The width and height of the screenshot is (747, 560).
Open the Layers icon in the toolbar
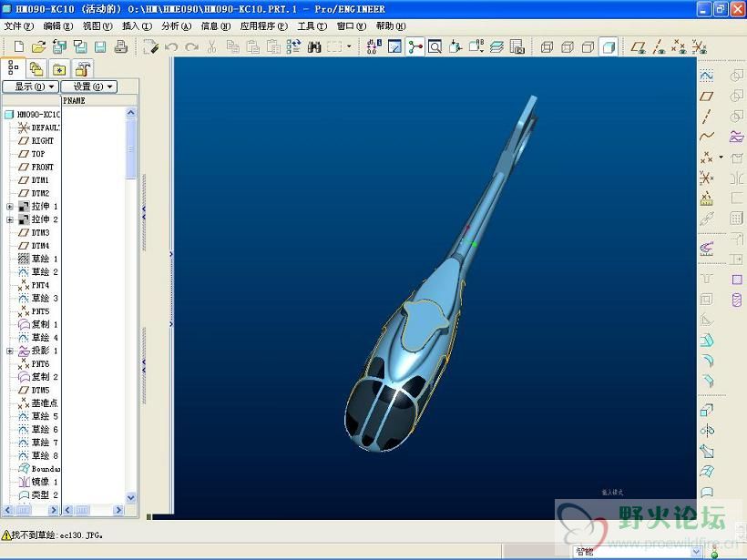pos(496,46)
